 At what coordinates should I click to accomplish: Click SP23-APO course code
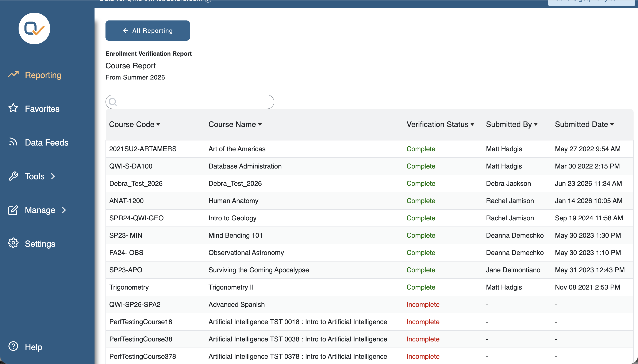126,270
